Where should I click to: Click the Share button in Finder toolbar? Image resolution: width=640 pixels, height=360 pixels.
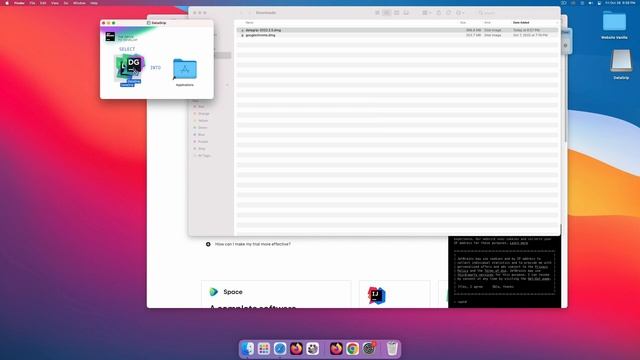[x=439, y=13]
